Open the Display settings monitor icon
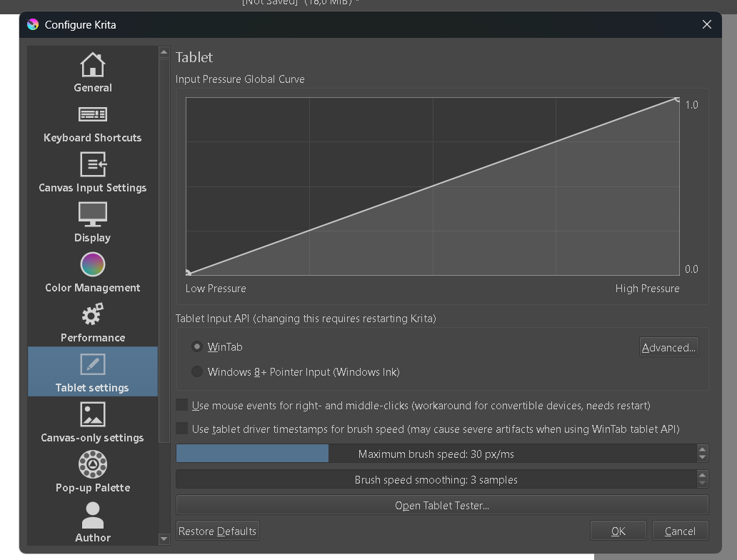 (93, 214)
